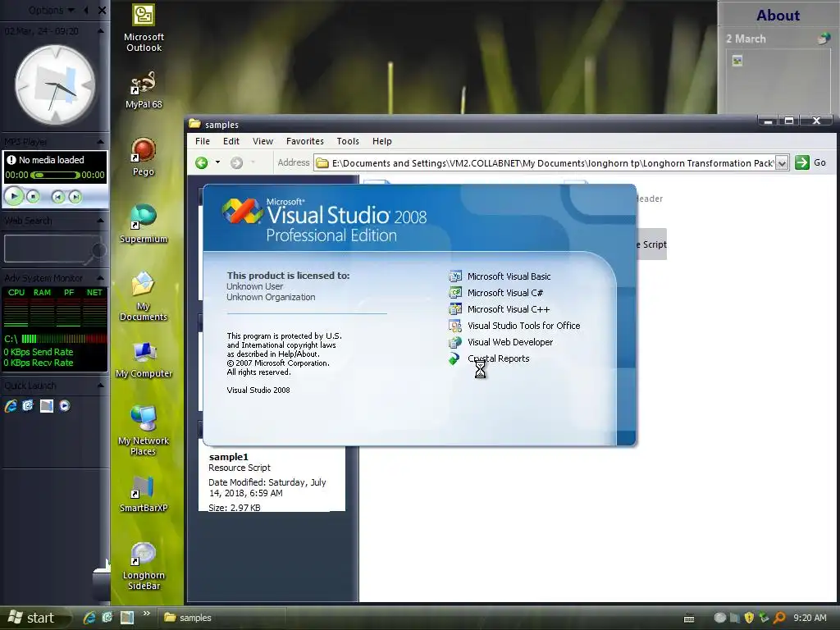Collapse the date and clock panel

click(x=100, y=31)
